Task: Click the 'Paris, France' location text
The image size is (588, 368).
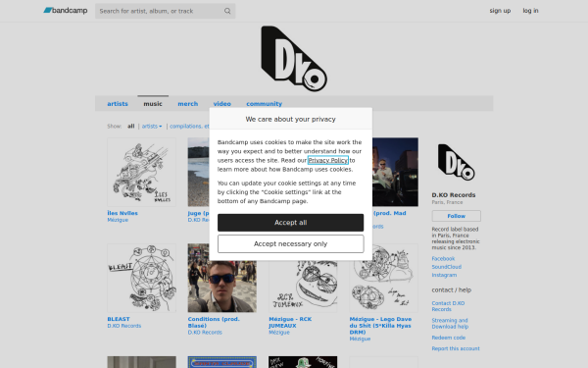Action: (x=447, y=202)
